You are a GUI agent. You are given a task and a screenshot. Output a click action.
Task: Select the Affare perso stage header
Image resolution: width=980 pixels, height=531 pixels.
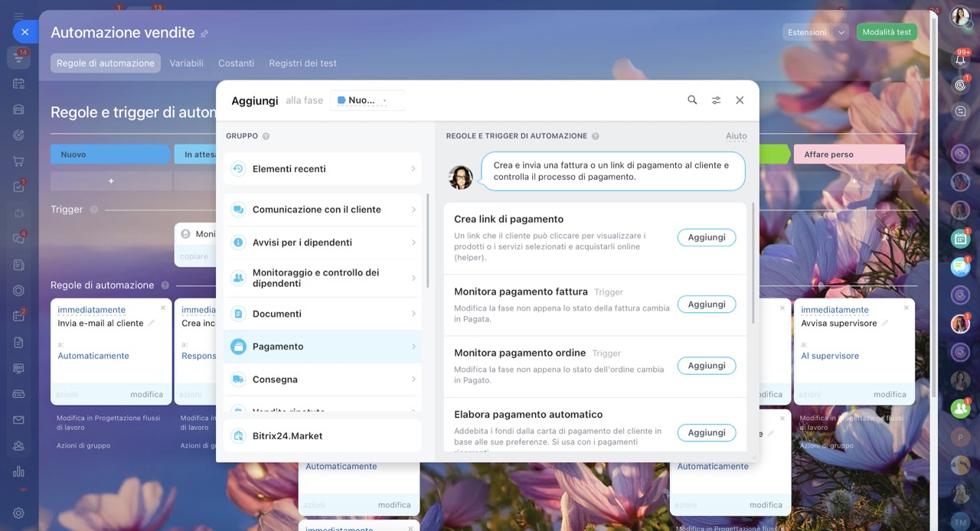[849, 154]
